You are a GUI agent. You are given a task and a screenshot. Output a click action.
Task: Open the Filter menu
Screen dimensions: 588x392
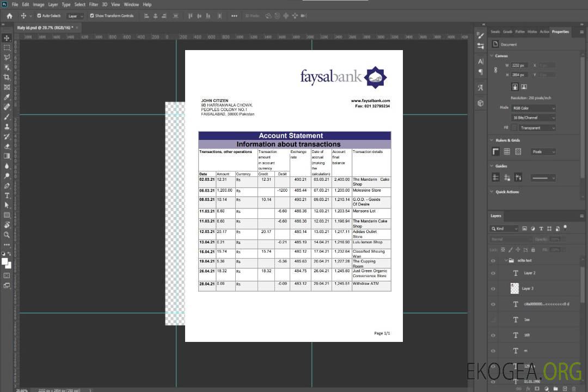tap(94, 4)
